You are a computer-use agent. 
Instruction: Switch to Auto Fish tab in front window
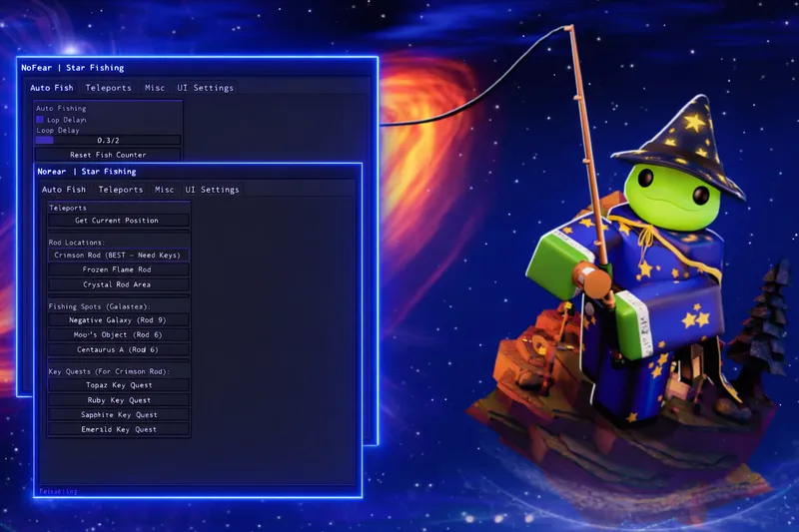(64, 190)
